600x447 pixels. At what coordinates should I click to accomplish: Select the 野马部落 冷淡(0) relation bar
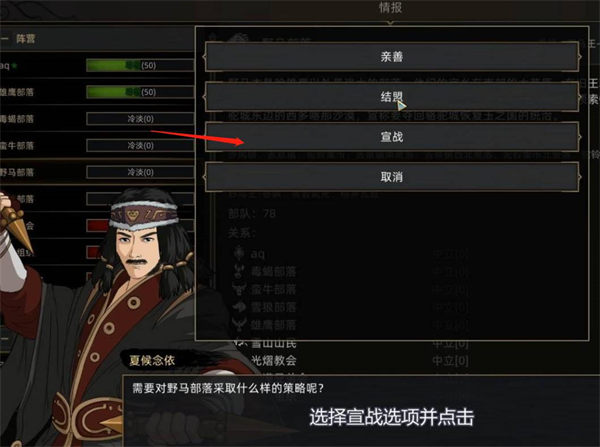(140, 172)
